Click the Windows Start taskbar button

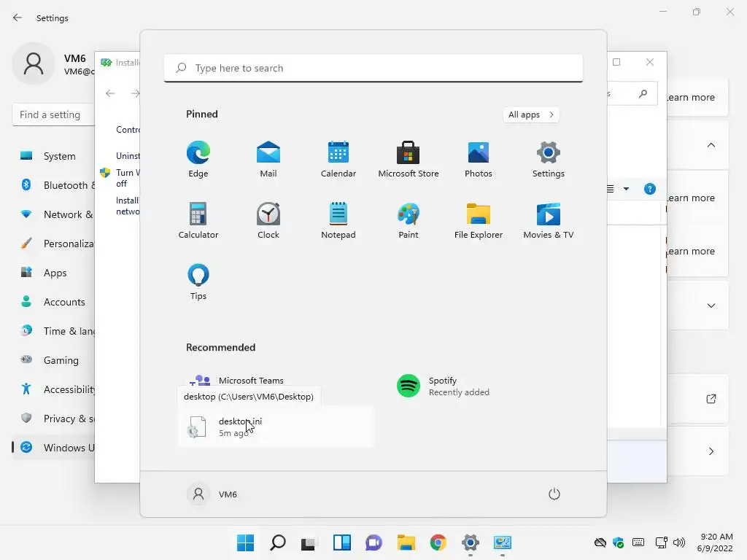coord(245,542)
